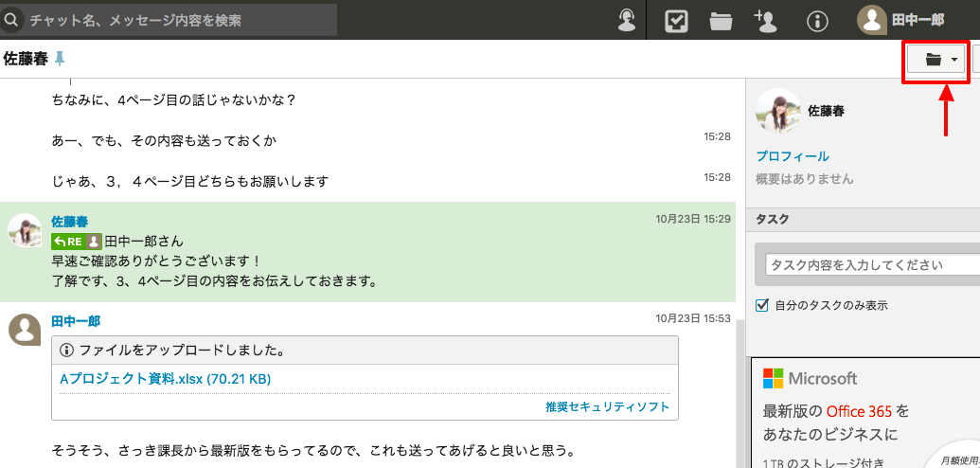Click the message ちなみに、4ページ目の話じゃないかな？
The width and height of the screenshot is (980, 468).
(x=173, y=100)
